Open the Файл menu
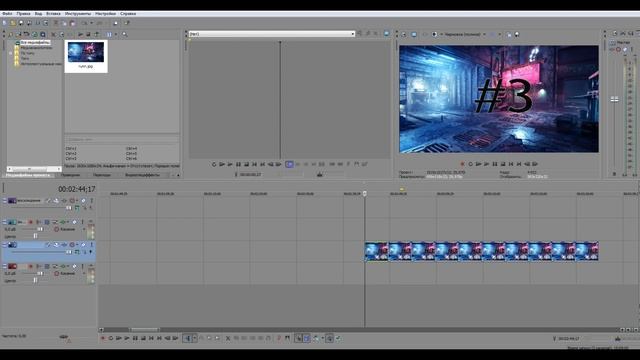 [7, 14]
